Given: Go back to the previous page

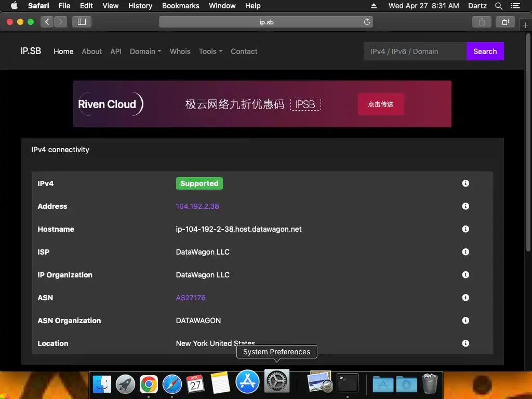Looking at the screenshot, I should click(47, 22).
